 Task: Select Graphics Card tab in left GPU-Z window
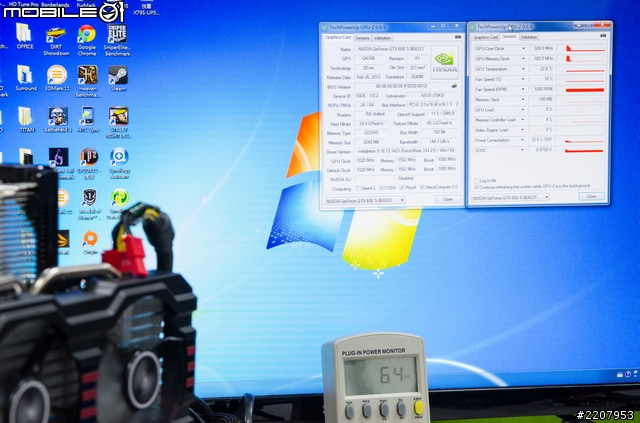coord(338,37)
